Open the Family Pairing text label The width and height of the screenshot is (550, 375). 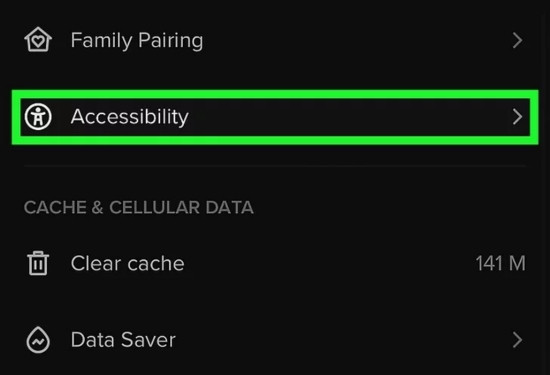pos(137,41)
